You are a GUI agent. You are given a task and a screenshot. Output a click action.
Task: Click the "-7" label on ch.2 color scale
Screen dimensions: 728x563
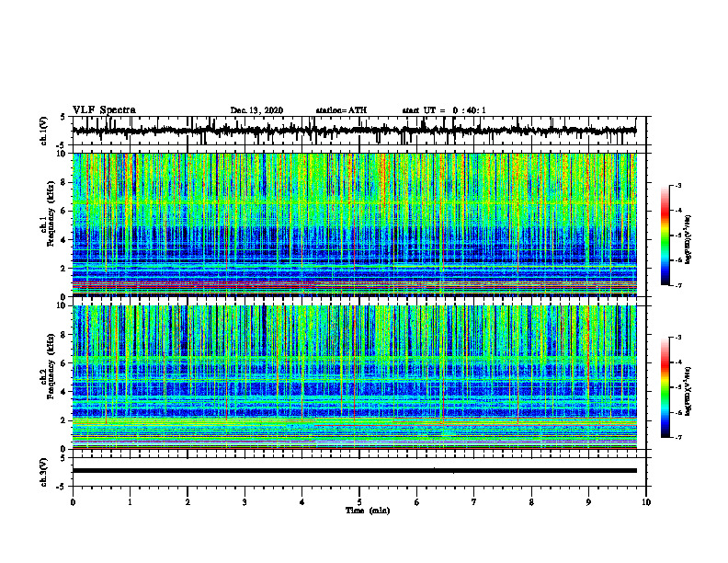pos(678,437)
